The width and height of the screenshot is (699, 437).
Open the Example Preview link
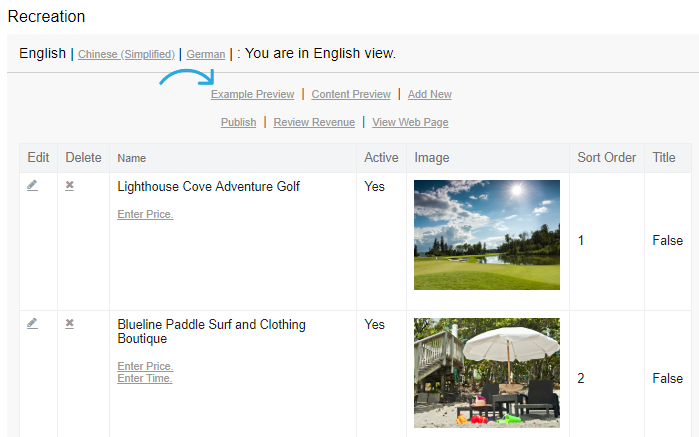point(252,95)
